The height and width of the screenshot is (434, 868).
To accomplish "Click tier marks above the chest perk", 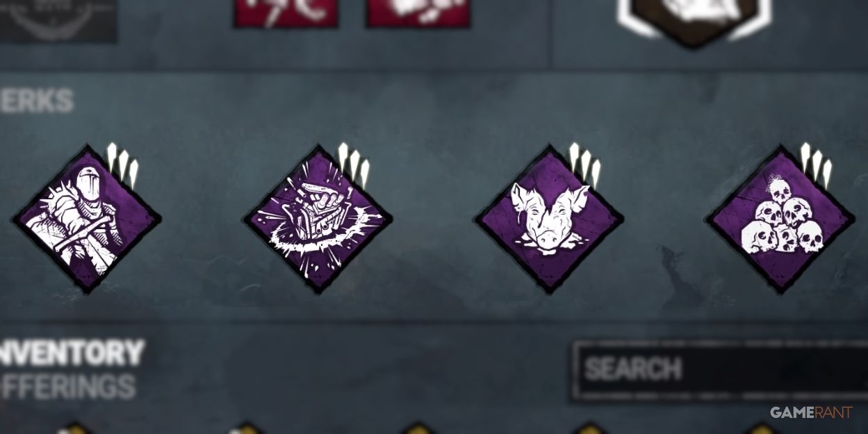I will coord(353,165).
